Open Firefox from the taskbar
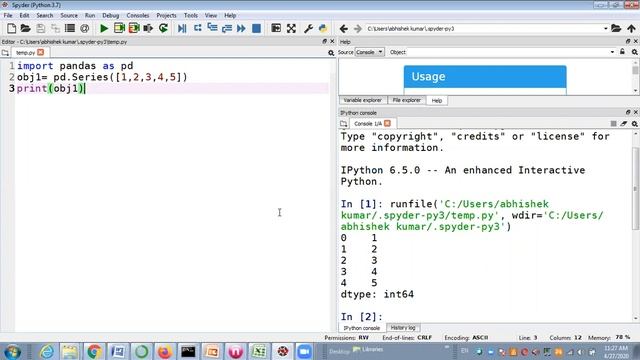The width and height of the screenshot is (640, 360). [x=165, y=351]
